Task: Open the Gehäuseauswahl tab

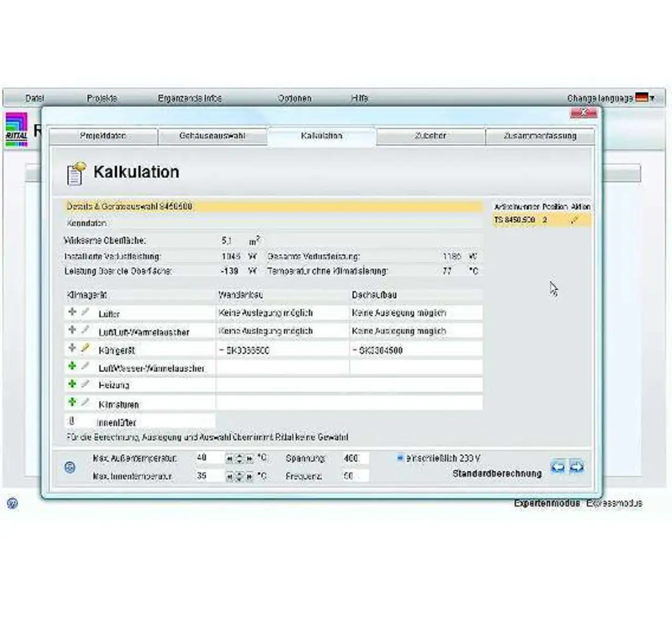Action: (x=212, y=136)
